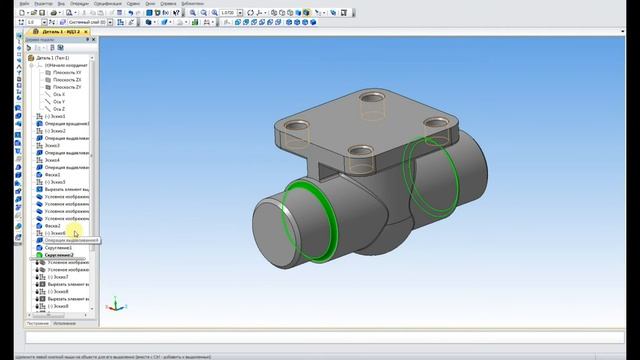This screenshot has height=360, width=640.
Task: Click the context help question-mark icon
Action: click(x=176, y=13)
